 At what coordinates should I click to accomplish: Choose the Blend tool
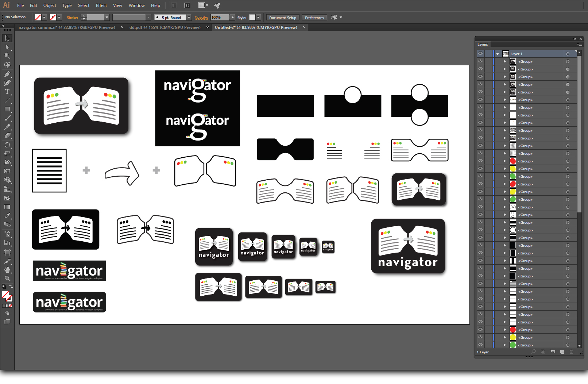(x=7, y=224)
